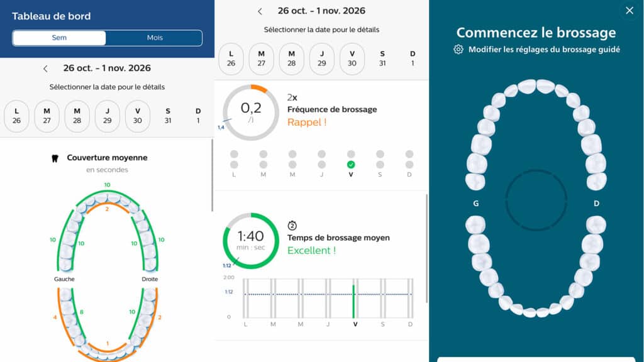The width and height of the screenshot is (644, 362).
Task: Click the gear icon for guided brushing settings
Action: click(x=458, y=50)
